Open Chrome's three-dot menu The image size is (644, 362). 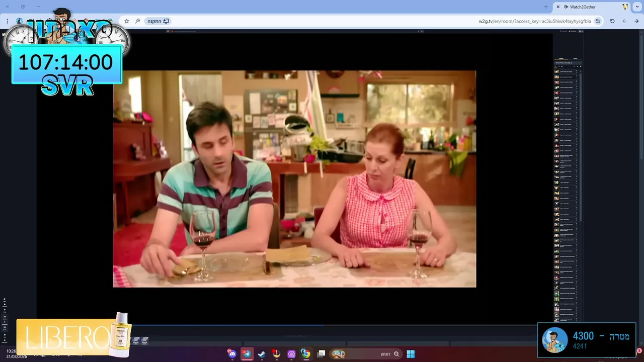(7, 21)
